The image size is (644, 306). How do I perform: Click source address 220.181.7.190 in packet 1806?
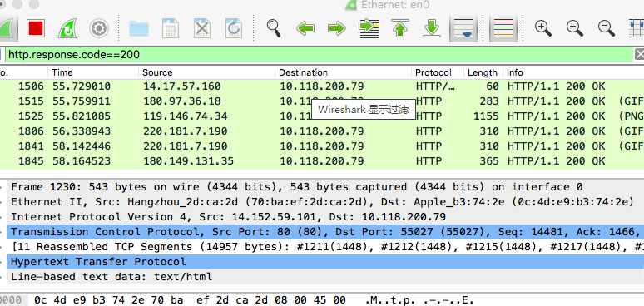click(x=186, y=131)
